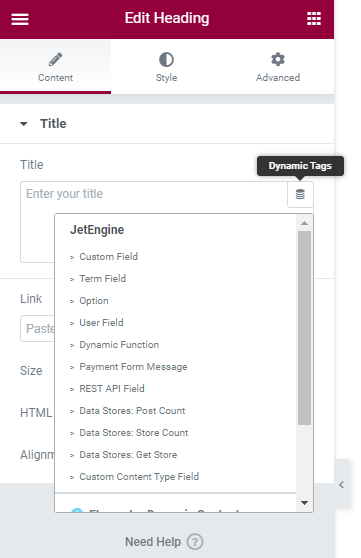Select Custom Content Type Field tag

click(139, 477)
